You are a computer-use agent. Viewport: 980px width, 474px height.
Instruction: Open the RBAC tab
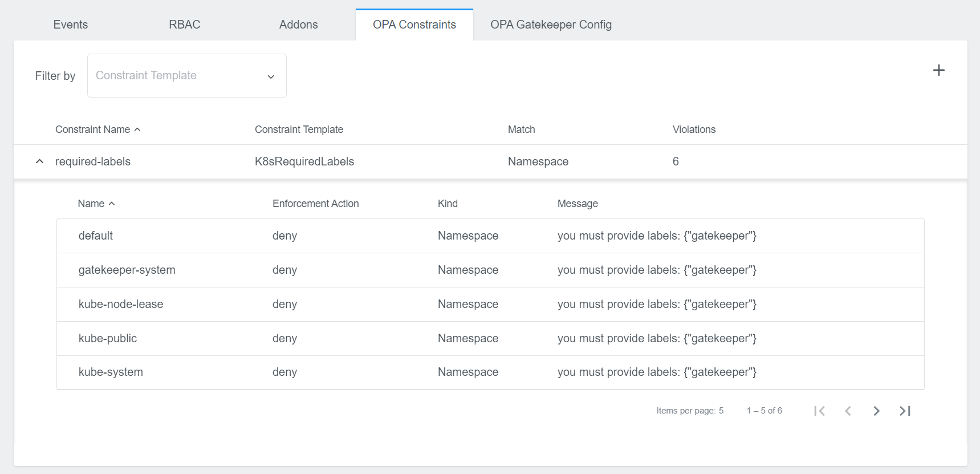[185, 25]
